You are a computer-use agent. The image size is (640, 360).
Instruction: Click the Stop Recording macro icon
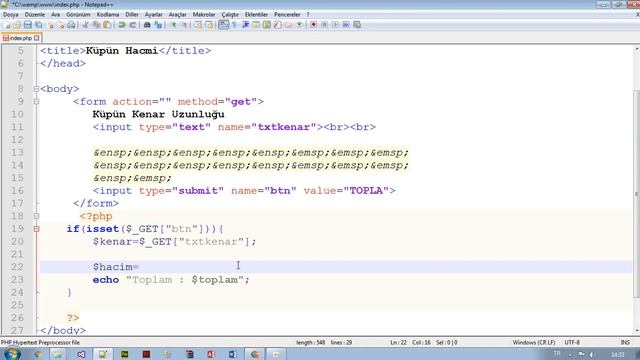324,25
